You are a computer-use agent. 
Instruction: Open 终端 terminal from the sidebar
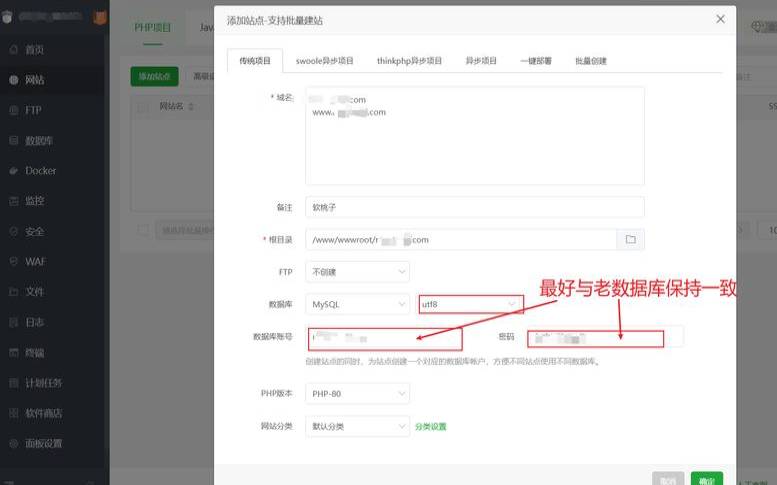click(x=34, y=352)
